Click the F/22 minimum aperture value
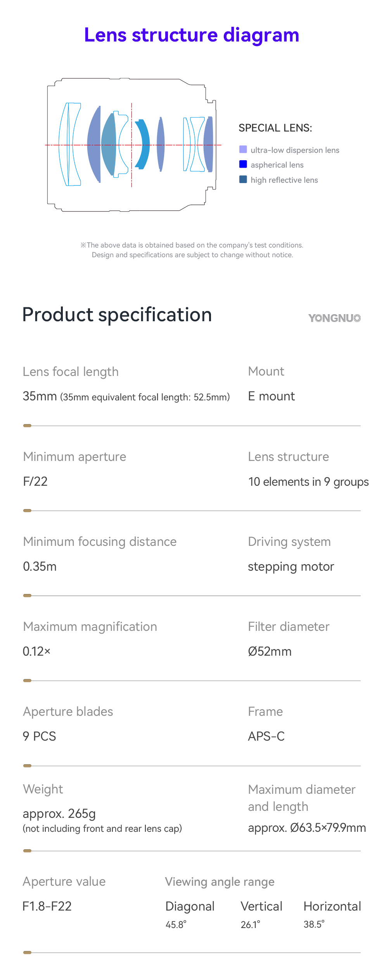 (x=35, y=481)
